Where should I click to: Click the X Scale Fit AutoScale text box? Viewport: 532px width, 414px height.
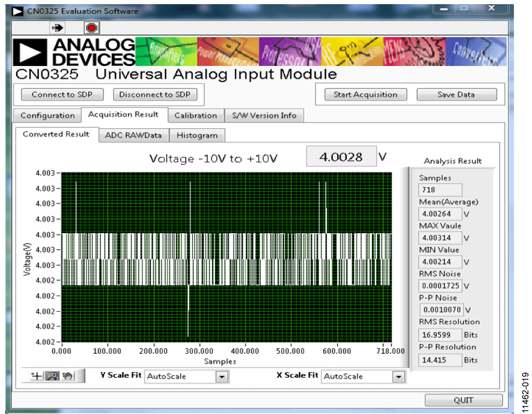[x=357, y=377]
